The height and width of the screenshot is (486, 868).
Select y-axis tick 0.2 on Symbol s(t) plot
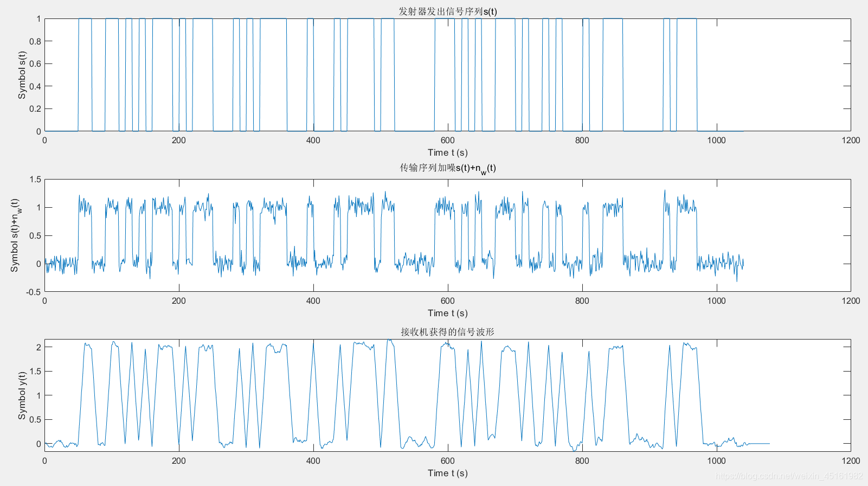(35, 108)
